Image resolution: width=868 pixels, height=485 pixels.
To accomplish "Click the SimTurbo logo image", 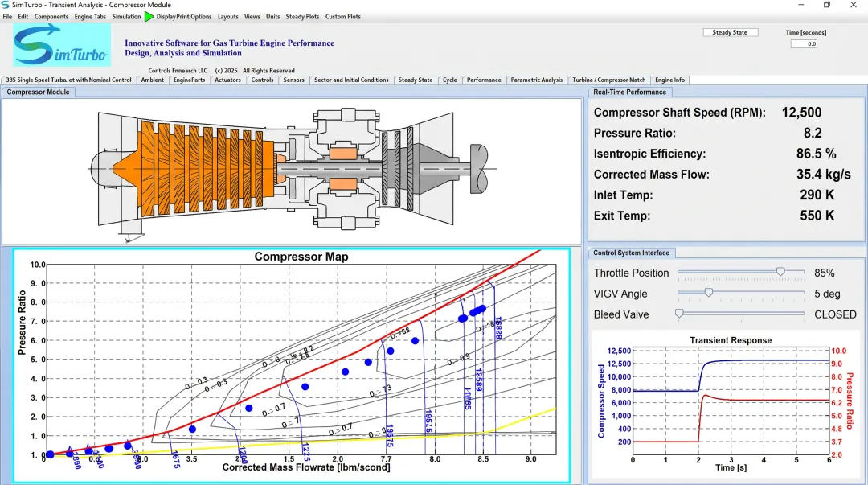I will pyautogui.click(x=61, y=45).
